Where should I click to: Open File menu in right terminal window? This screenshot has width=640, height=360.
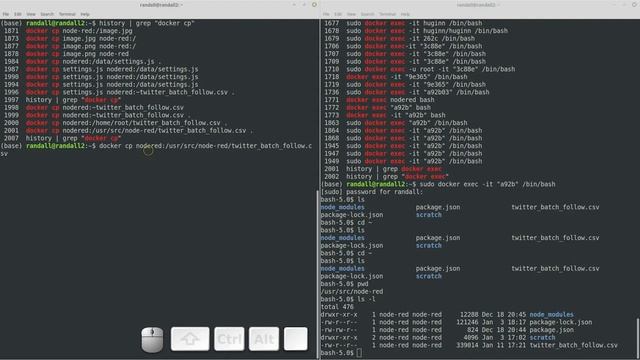click(326, 14)
